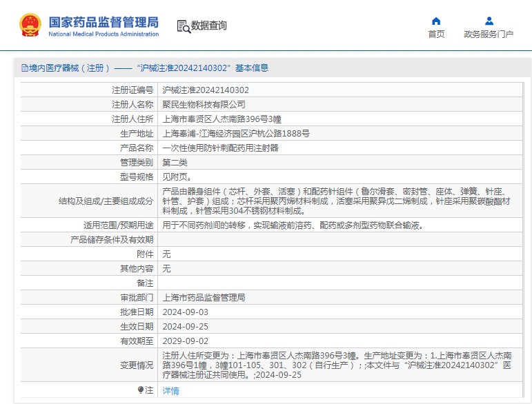Click the 国家药品监督管理局 site title
532x404 pixels.
104,22
